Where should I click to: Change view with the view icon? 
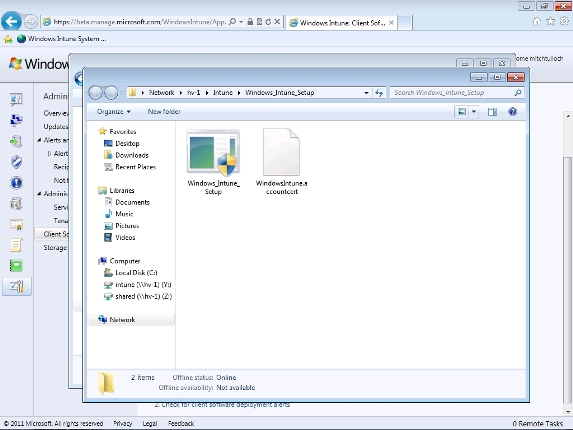(462, 112)
